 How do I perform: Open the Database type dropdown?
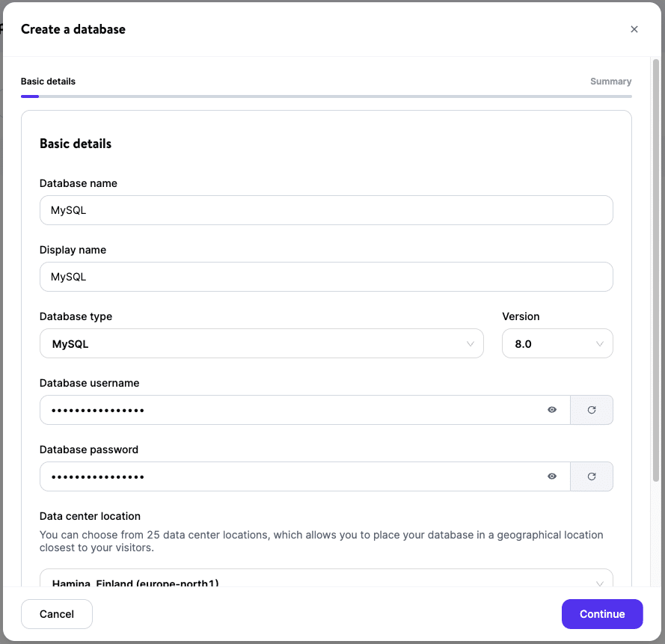pyautogui.click(x=262, y=343)
